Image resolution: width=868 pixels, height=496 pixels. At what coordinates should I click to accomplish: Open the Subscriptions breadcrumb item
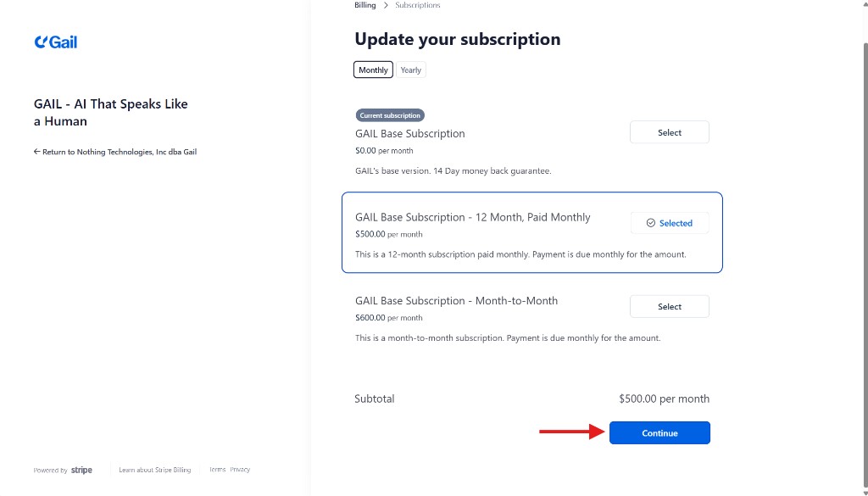417,4
